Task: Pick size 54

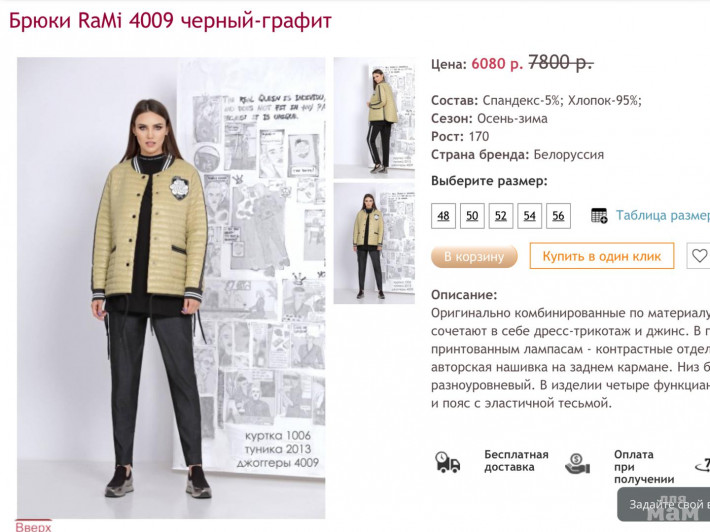Action: pyautogui.click(x=529, y=216)
